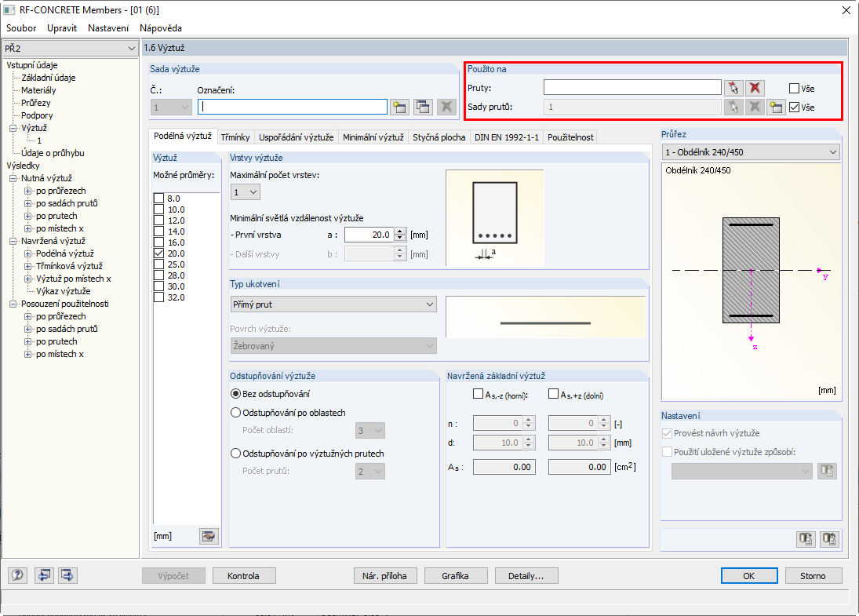The width and height of the screenshot is (859, 616).
Task: Switch to Uspořádání výztuže tab
Action: tap(297, 137)
